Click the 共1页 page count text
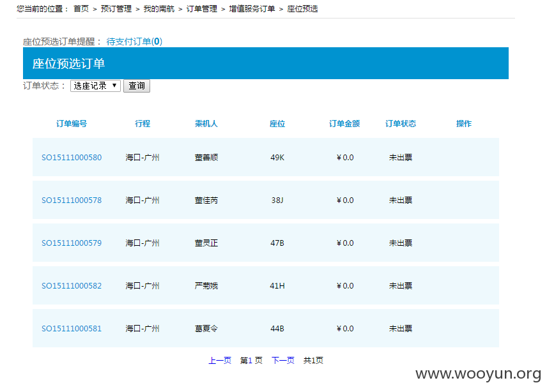The width and height of the screenshot is (547, 392). point(313,360)
